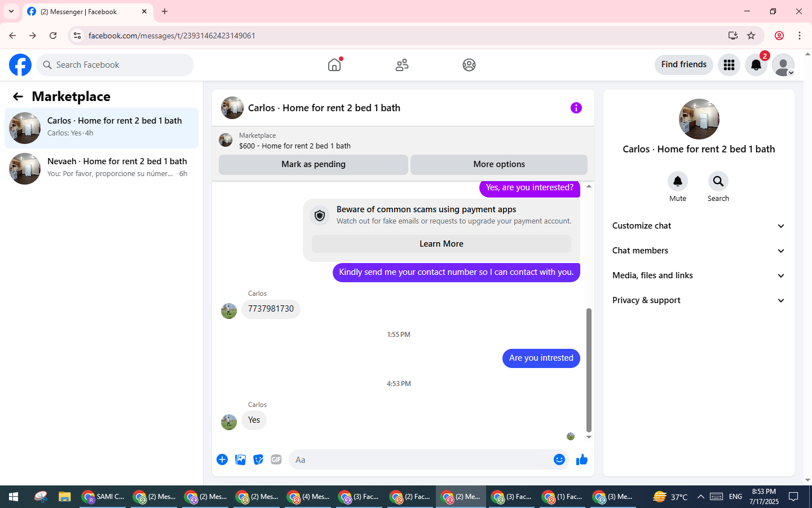The image size is (812, 508).
Task: Go back from Marketplace chats list
Action: click(x=18, y=97)
